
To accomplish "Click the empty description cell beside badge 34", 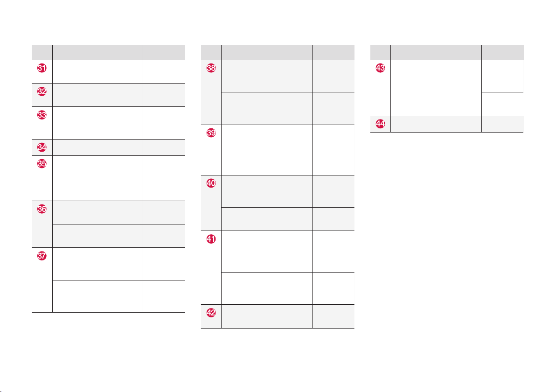I will pyautogui.click(x=97, y=147).
